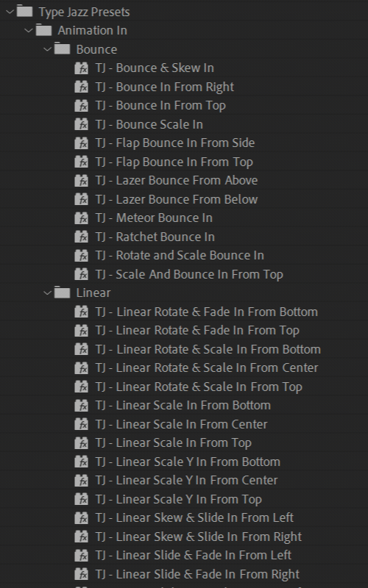Screen dimensions: 368x588
Task: Select 'TJ - Linear Scale In From Top' preset
Action: pos(174,443)
